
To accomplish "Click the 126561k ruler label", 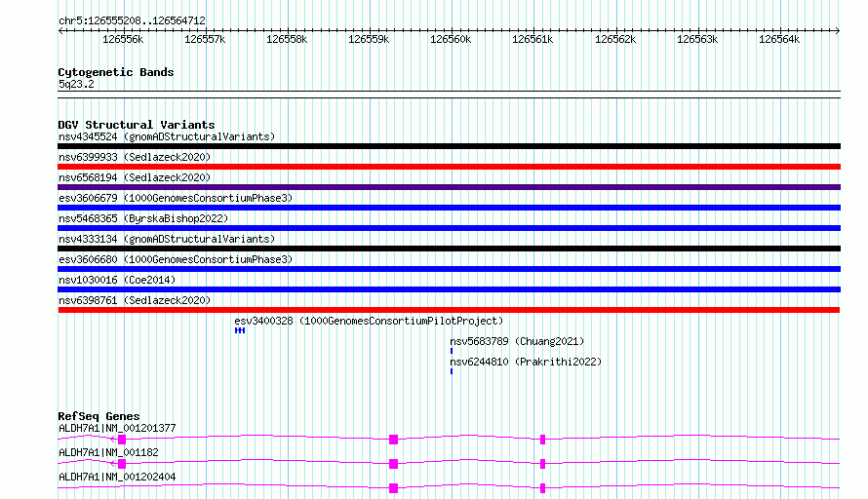I will 533,40.
